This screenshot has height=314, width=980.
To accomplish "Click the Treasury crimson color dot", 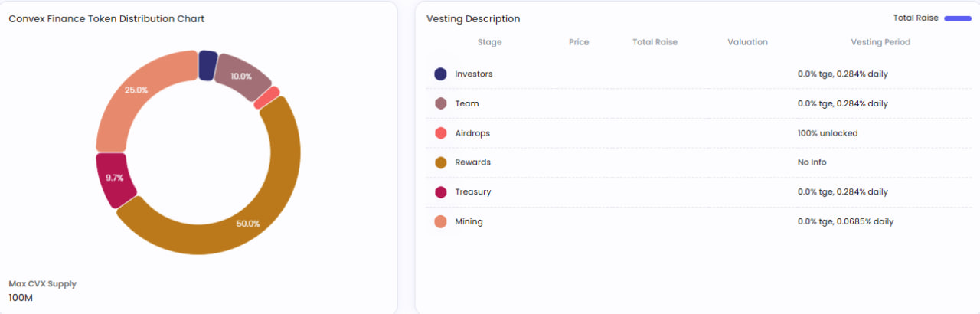I will pos(440,192).
